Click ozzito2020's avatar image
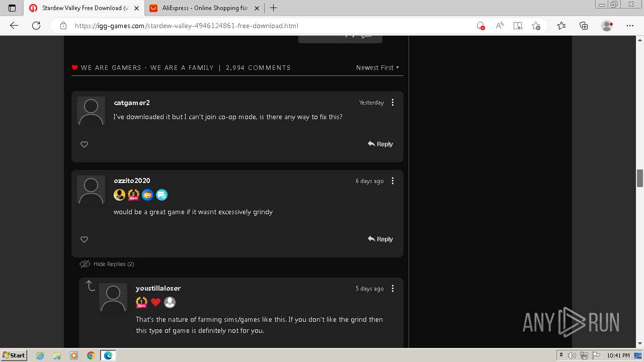The image size is (644, 362). [x=91, y=190]
